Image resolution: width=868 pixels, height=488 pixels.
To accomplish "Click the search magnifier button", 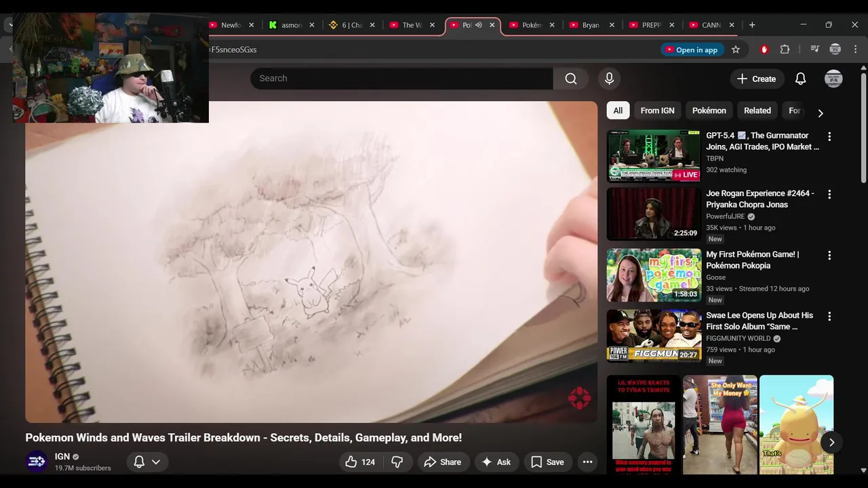I will point(571,79).
